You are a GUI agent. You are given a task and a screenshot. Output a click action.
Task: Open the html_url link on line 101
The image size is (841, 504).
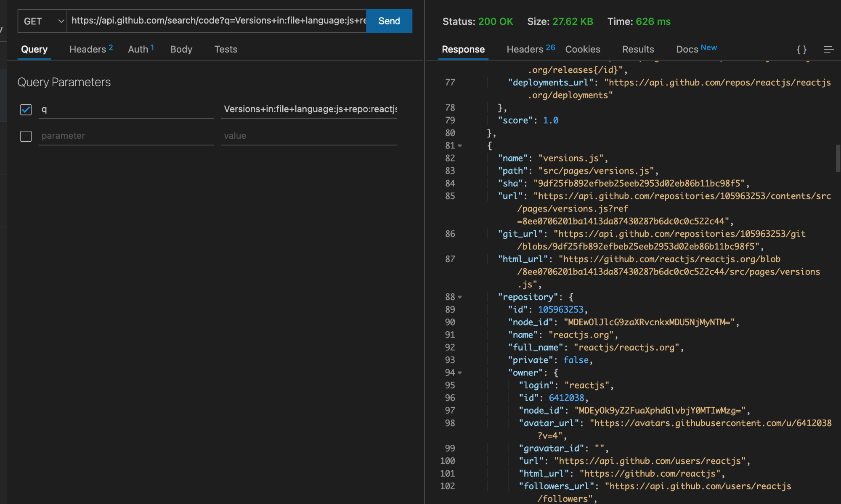pos(650,474)
